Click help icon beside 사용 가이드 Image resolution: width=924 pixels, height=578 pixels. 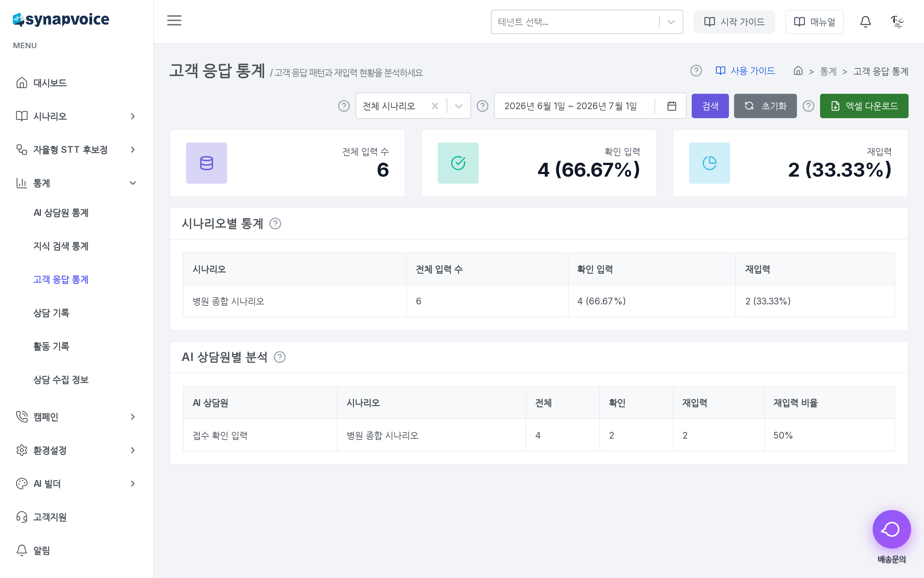(696, 71)
